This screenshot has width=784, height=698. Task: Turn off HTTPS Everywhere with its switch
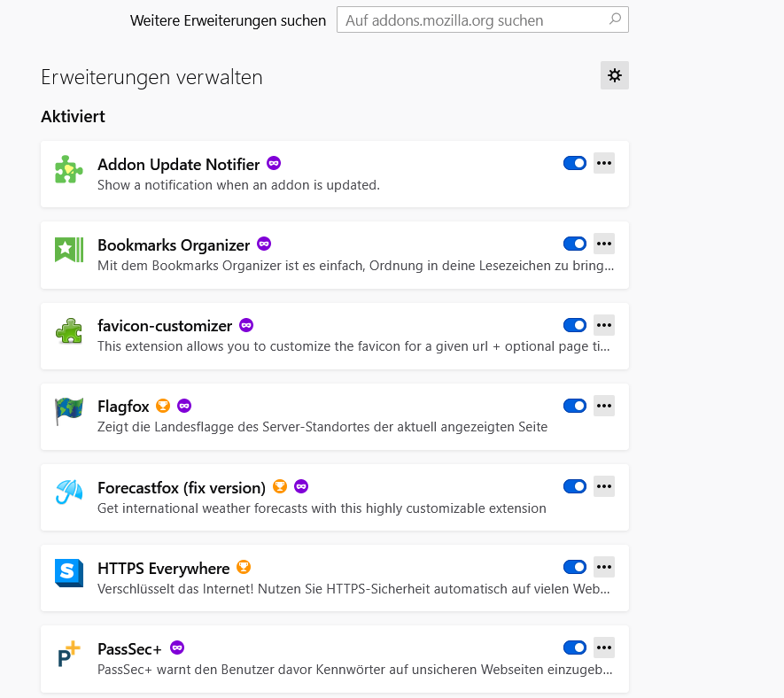click(574, 567)
